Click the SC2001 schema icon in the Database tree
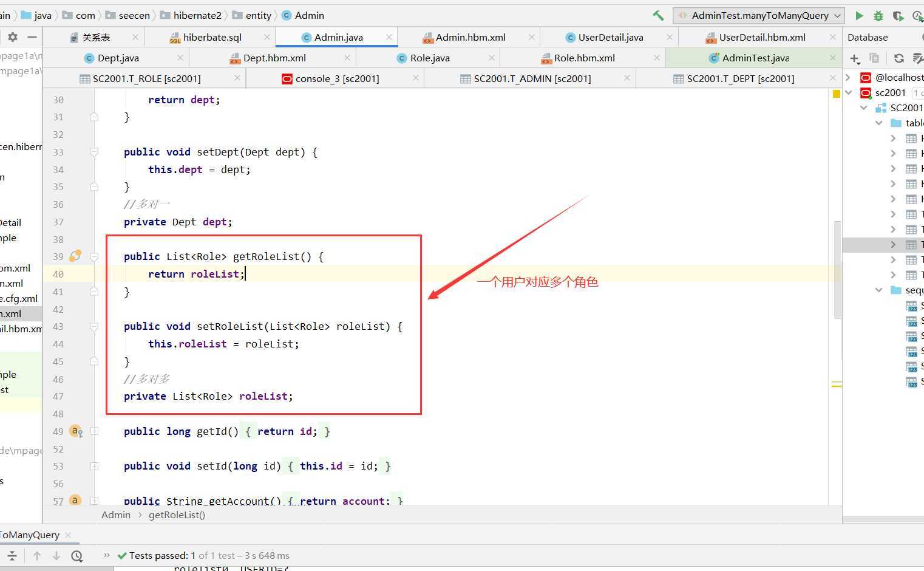 [881, 108]
